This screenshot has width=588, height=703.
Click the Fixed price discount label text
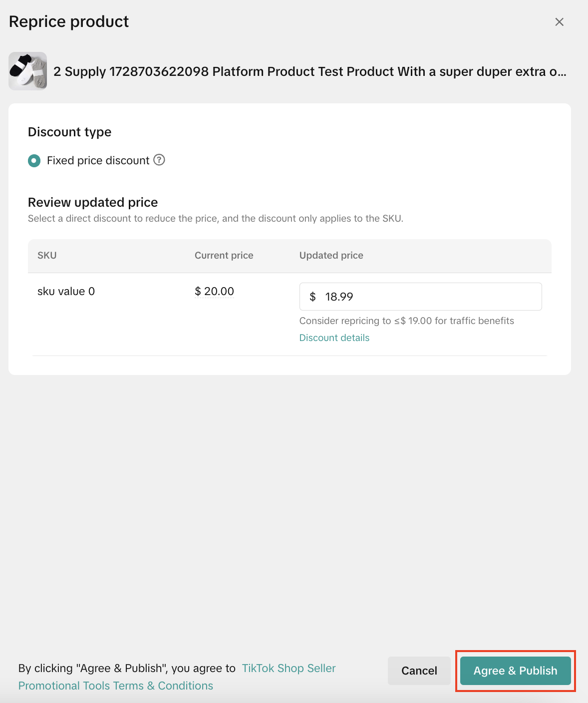(x=98, y=160)
